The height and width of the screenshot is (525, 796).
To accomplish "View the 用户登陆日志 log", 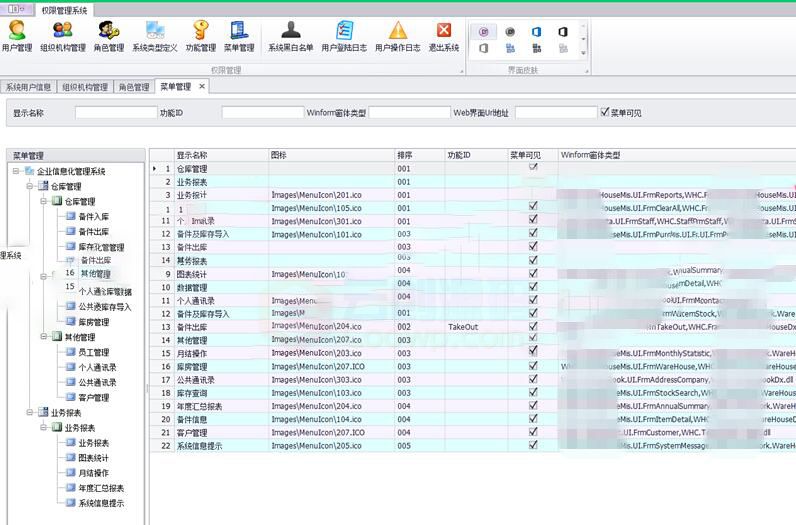I will pos(344,36).
